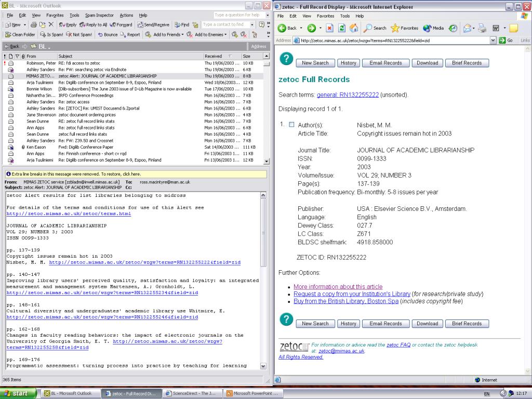Click the New mail button in Outlook

coord(13,25)
